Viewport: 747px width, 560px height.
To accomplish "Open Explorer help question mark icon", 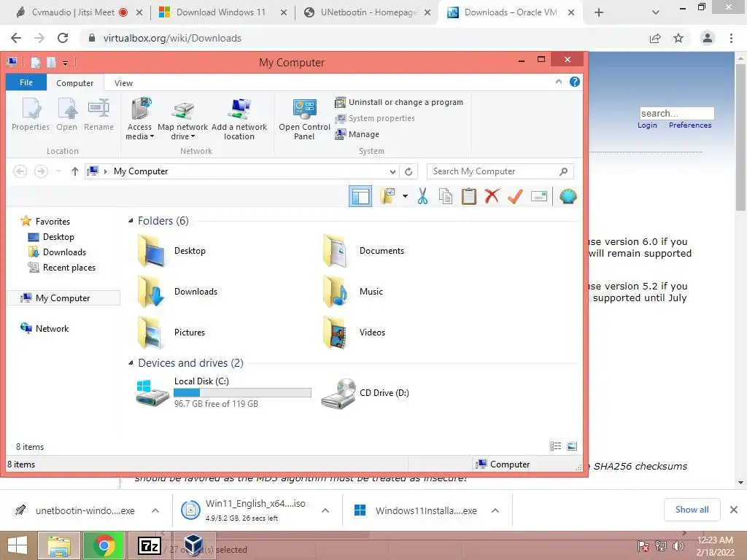I will [575, 82].
